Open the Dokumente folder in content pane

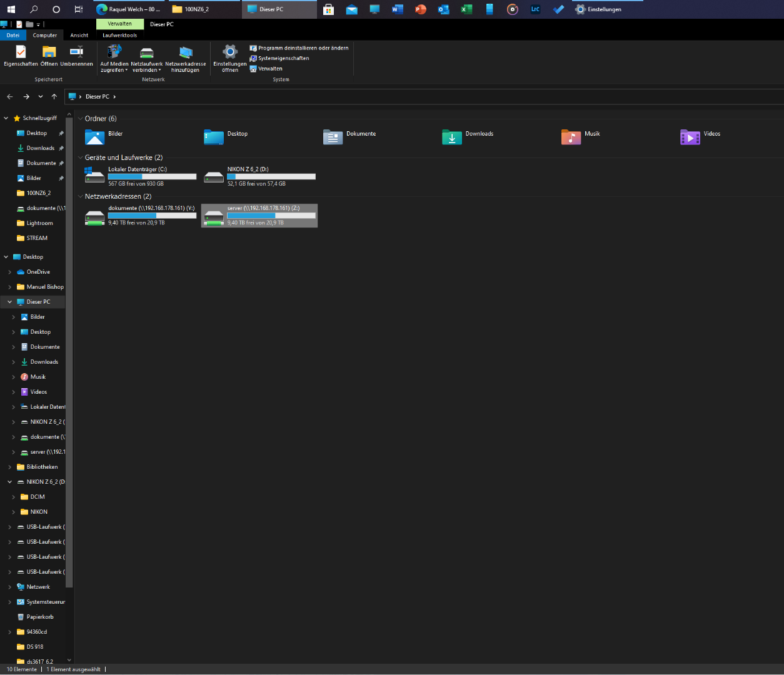click(350, 137)
